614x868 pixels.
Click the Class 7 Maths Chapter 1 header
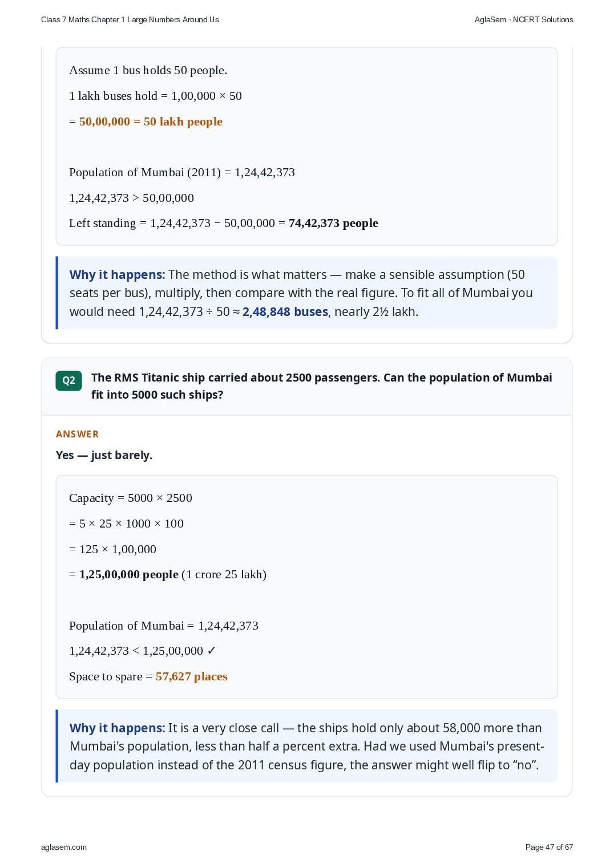click(130, 19)
